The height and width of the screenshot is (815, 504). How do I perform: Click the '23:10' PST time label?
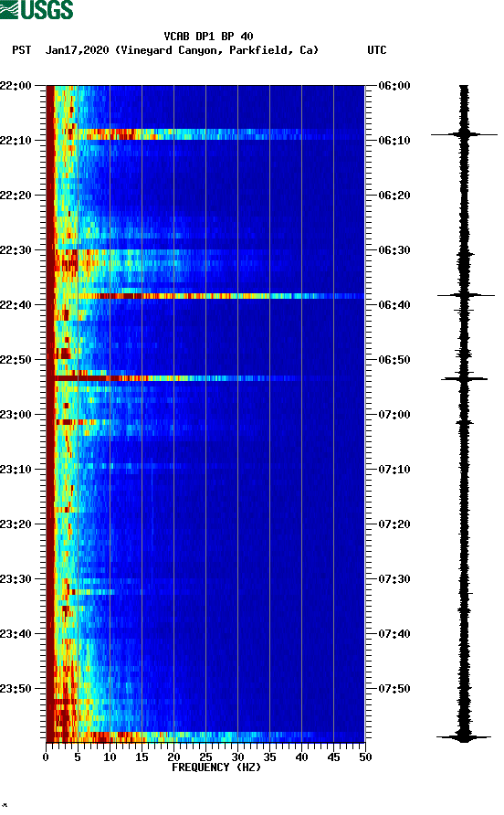point(16,470)
